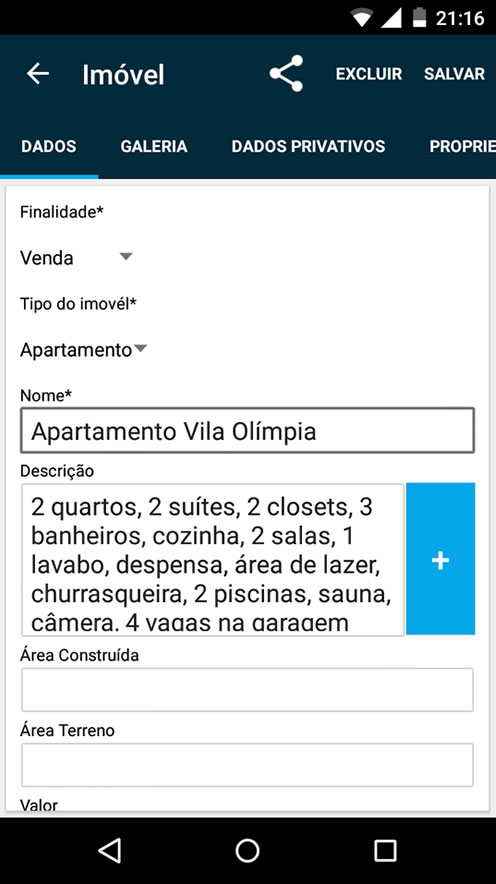Tap the blue plus description button
Viewport: 496px width, 884px height.
click(x=440, y=559)
